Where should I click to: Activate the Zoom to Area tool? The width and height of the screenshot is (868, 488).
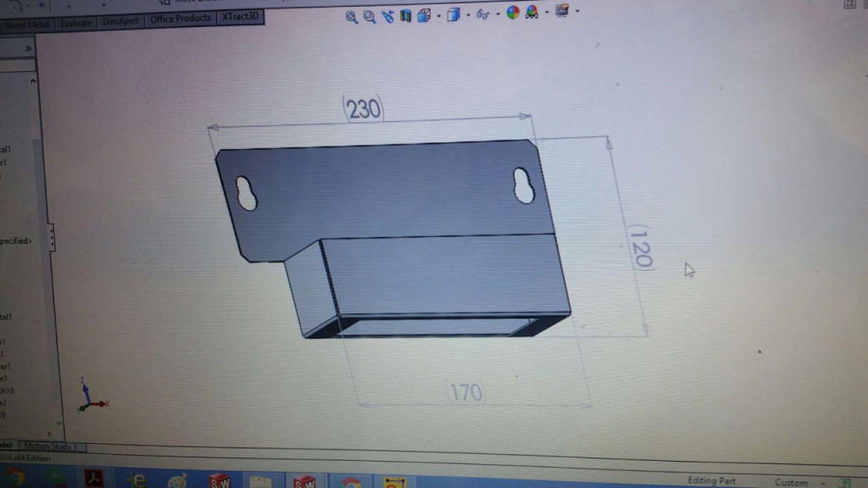370,16
